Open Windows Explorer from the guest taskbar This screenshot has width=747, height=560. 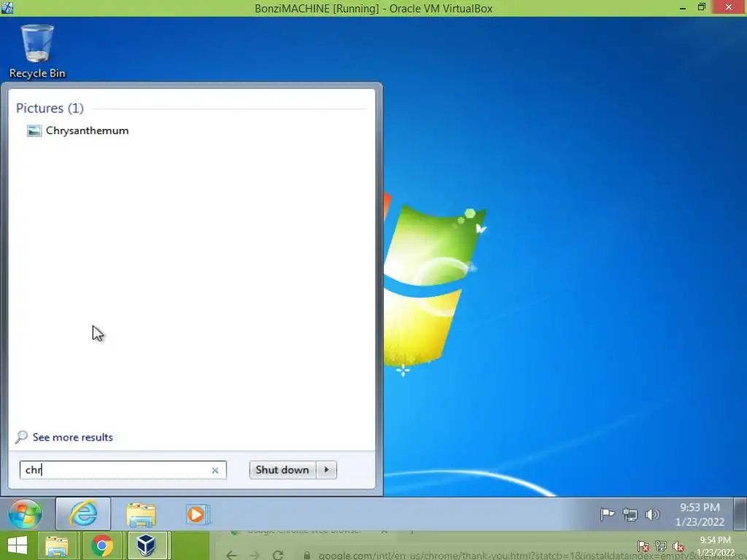tap(141, 514)
